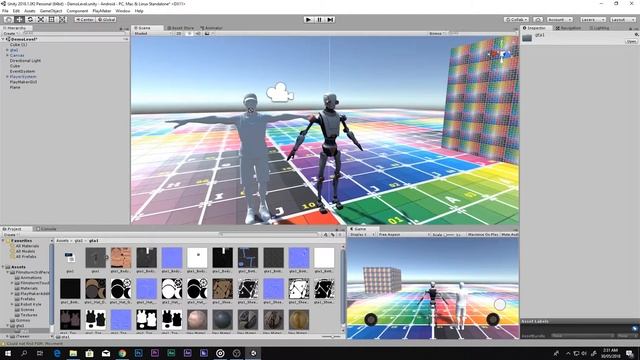Open the Layers dropdown

click(592, 19)
